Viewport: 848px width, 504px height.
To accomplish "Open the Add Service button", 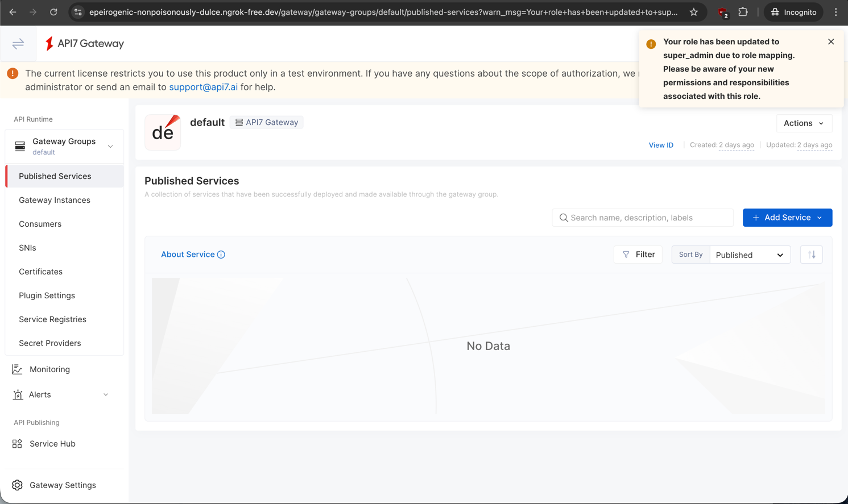I will pos(787,218).
